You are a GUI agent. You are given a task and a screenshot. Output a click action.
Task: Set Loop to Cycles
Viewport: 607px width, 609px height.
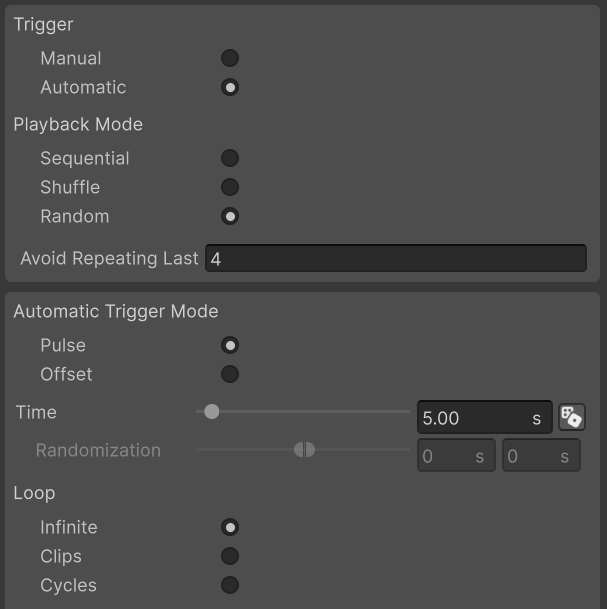tap(230, 585)
